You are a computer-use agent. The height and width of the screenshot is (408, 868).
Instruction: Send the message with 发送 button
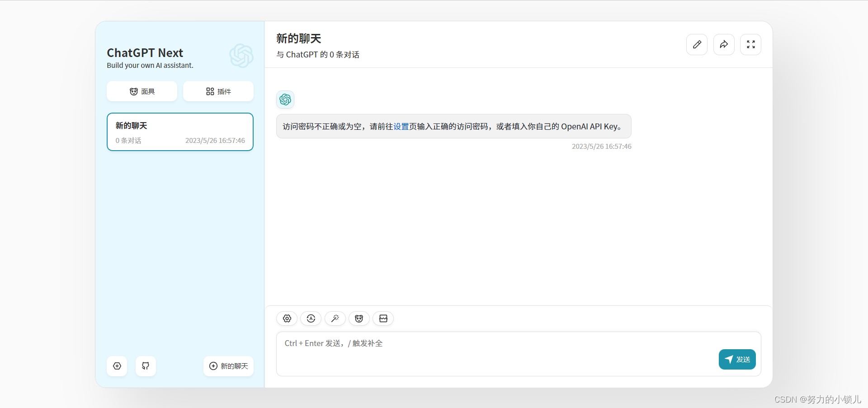point(737,359)
